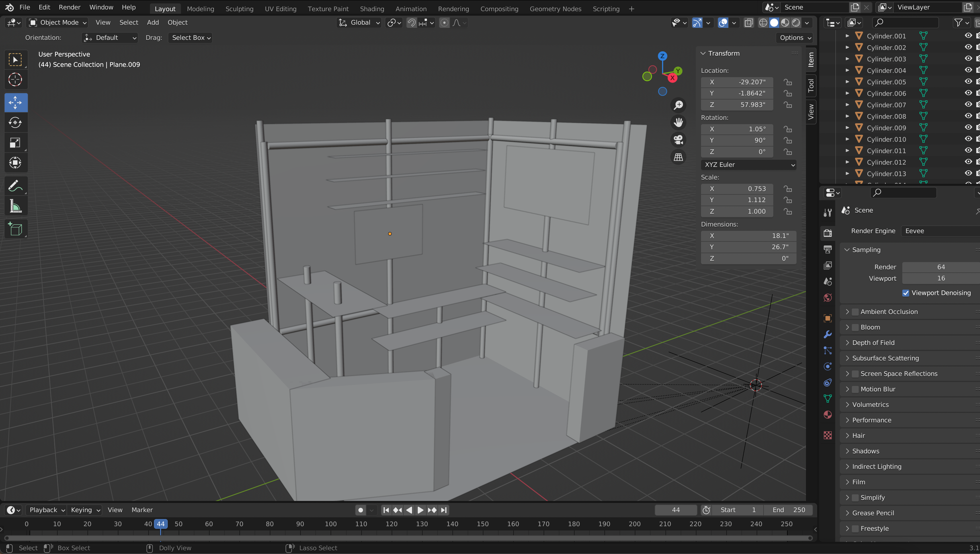Enable the Bloom checkbox
The width and height of the screenshot is (980, 554).
coord(855,327)
